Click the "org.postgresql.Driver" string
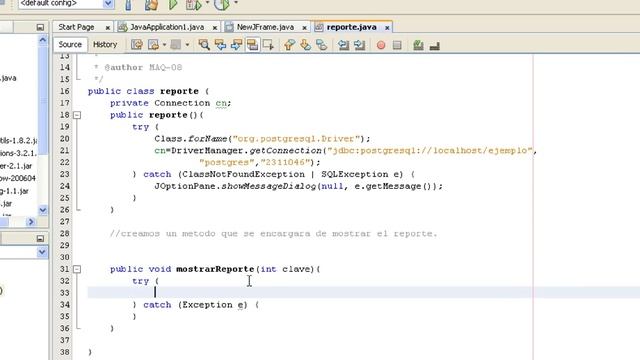The image size is (640, 360). point(296,139)
